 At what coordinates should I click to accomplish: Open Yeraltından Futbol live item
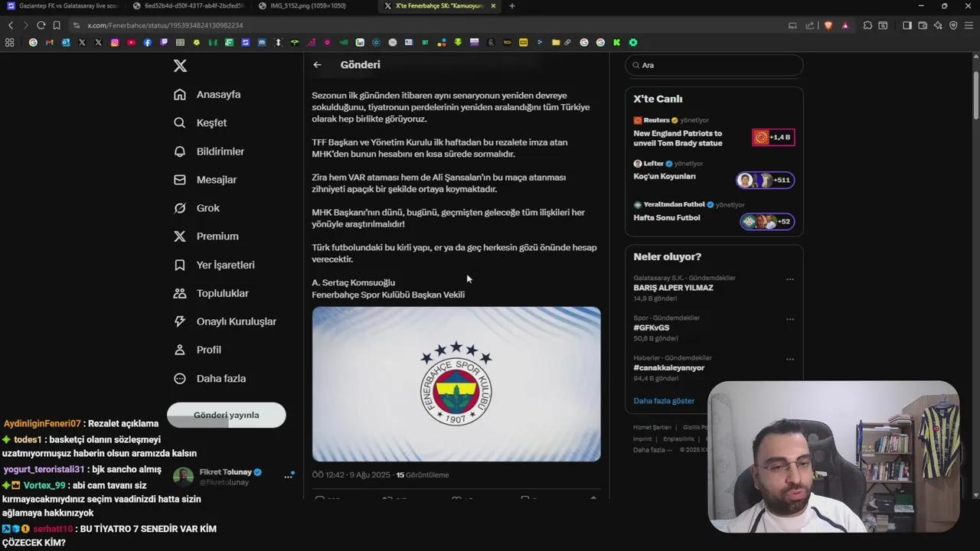[x=714, y=215]
